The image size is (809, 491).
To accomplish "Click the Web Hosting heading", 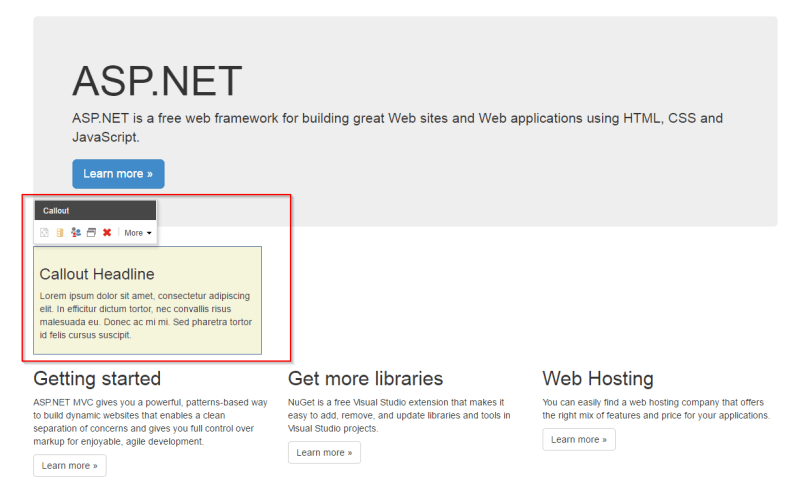I will tap(598, 379).
